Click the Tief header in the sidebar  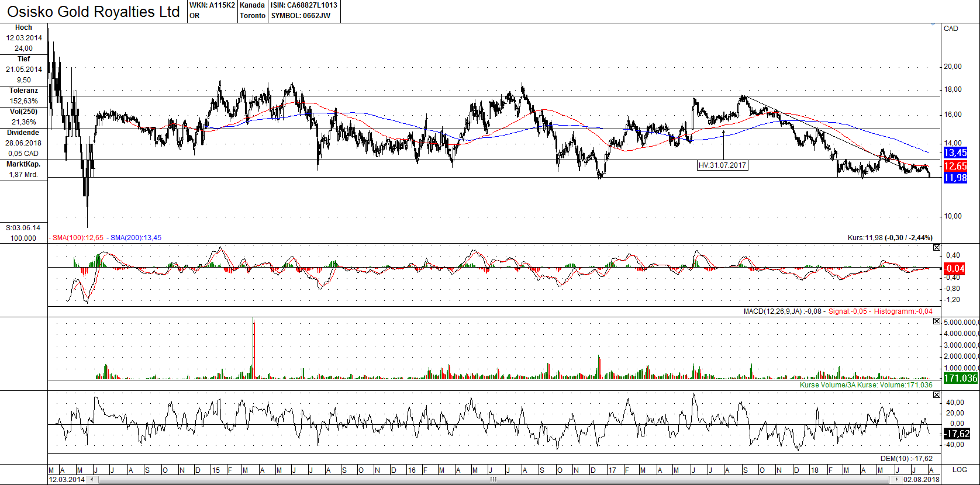point(23,59)
